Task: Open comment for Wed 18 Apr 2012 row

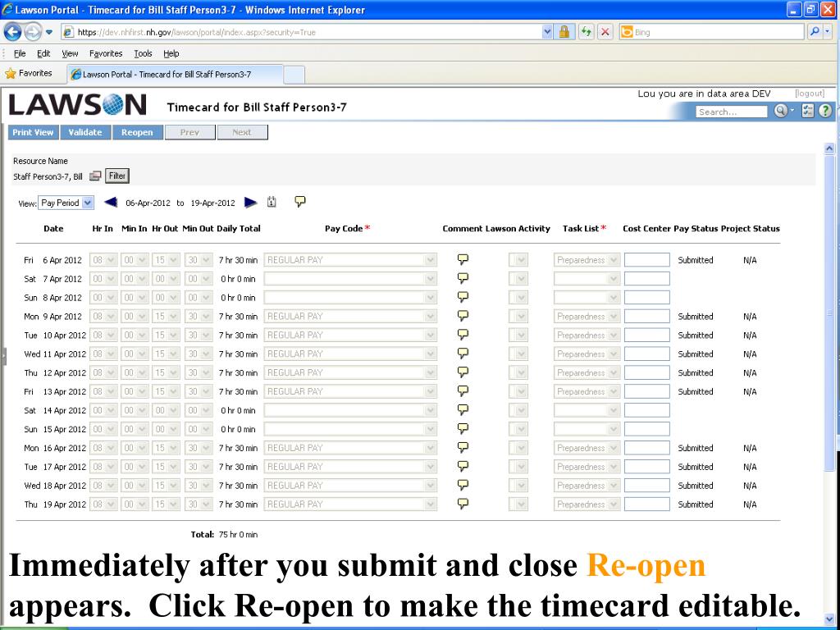Action: tap(463, 485)
